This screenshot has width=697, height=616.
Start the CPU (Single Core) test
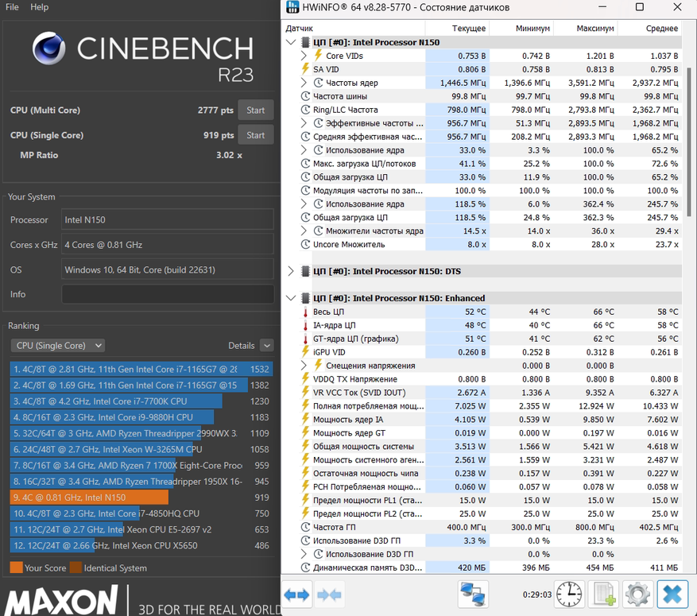tap(256, 135)
